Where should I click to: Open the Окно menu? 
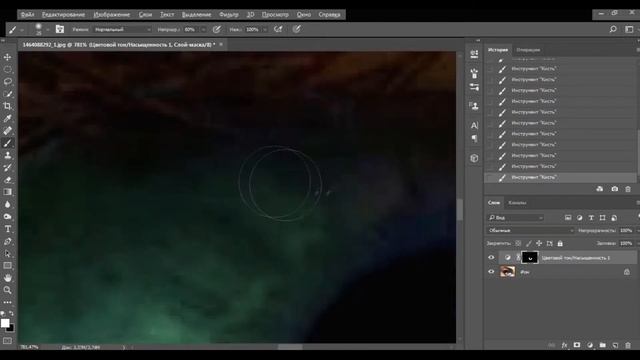303,15
